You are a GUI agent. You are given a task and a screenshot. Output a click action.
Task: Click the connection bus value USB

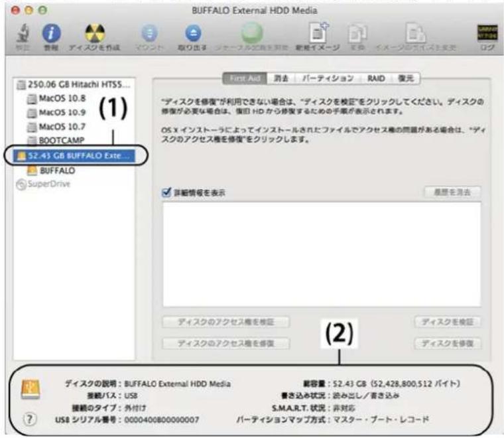131,396
